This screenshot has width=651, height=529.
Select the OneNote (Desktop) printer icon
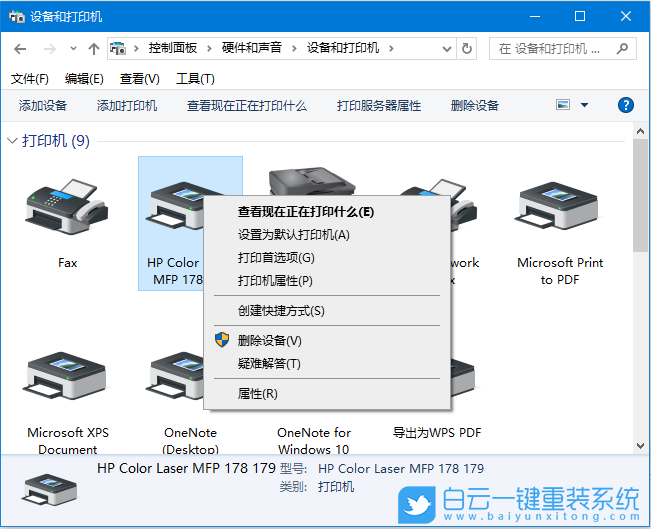coord(174,376)
